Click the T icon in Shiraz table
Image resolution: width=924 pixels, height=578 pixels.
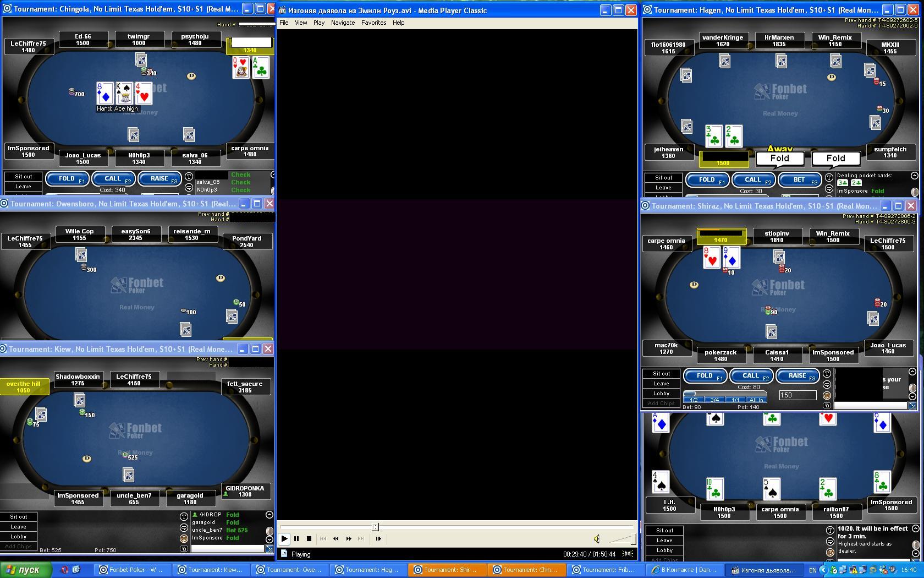tap(827, 374)
